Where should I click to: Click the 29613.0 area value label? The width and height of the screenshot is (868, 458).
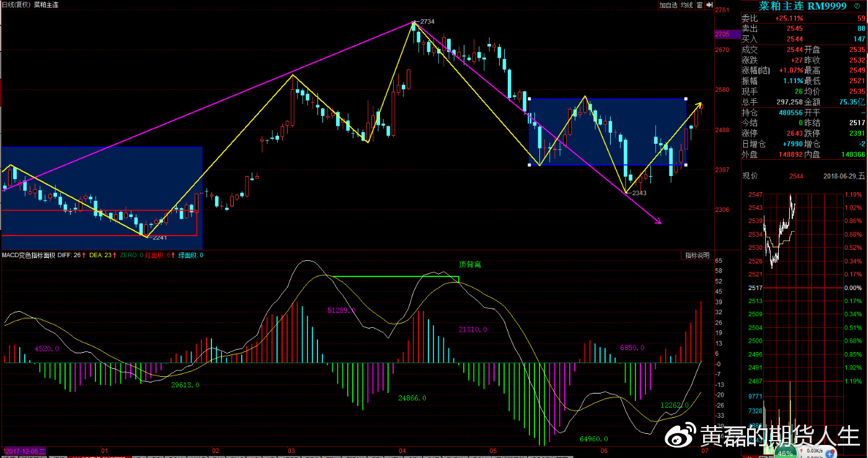[185, 385]
